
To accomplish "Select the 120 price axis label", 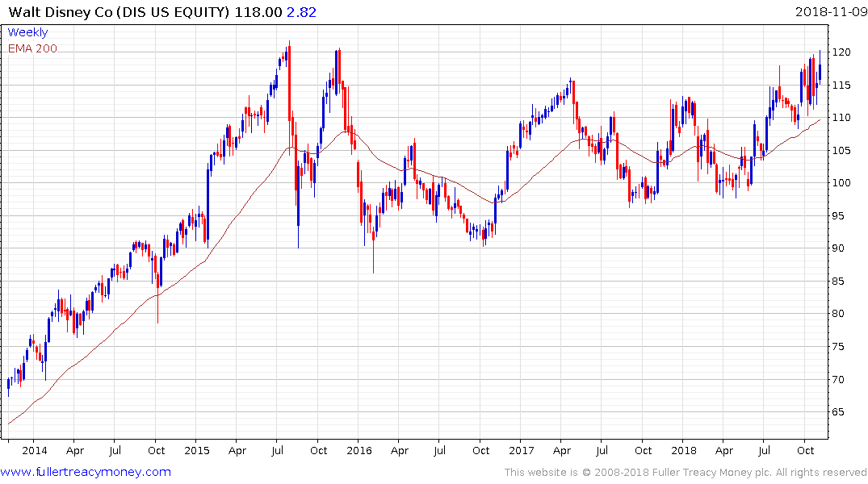I will pos(841,52).
